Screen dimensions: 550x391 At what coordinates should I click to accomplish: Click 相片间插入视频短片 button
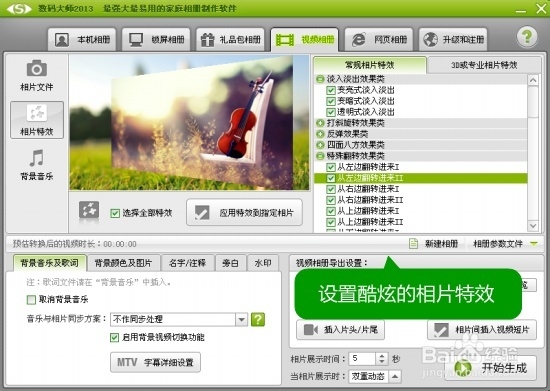(482, 330)
